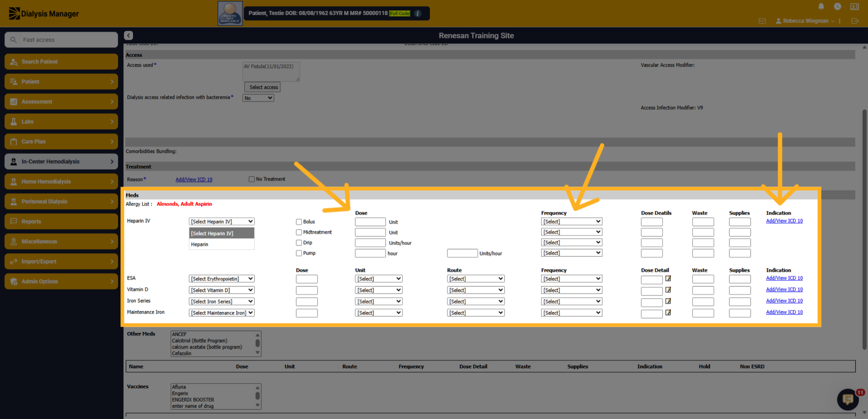Select ANCEF in Other Meds list
This screenshot has width=868, height=419.
tap(179, 334)
